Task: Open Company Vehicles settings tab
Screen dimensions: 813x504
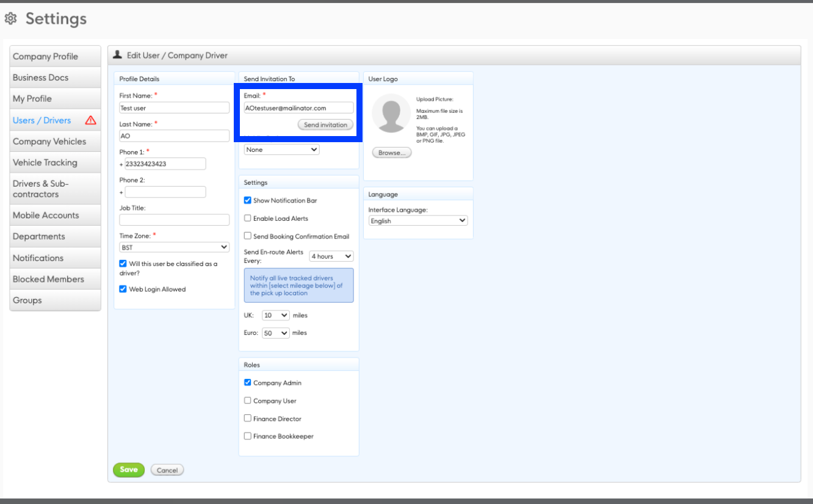Action: [x=49, y=142]
